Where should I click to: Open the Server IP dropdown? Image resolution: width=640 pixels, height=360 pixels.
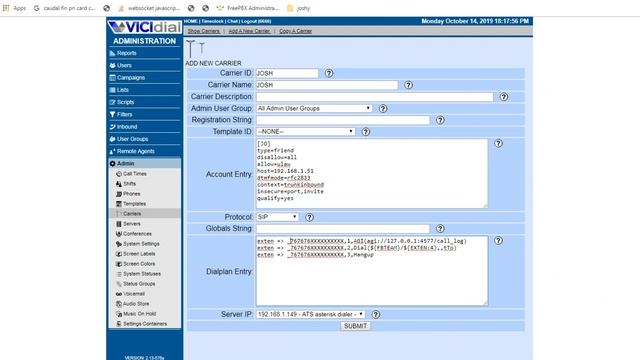[x=311, y=314]
